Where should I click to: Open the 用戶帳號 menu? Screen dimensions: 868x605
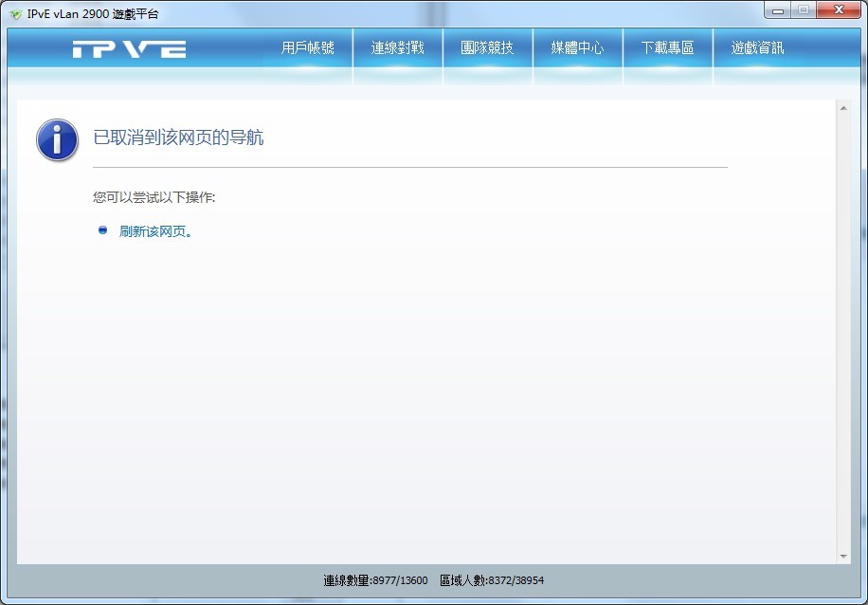[x=307, y=48]
